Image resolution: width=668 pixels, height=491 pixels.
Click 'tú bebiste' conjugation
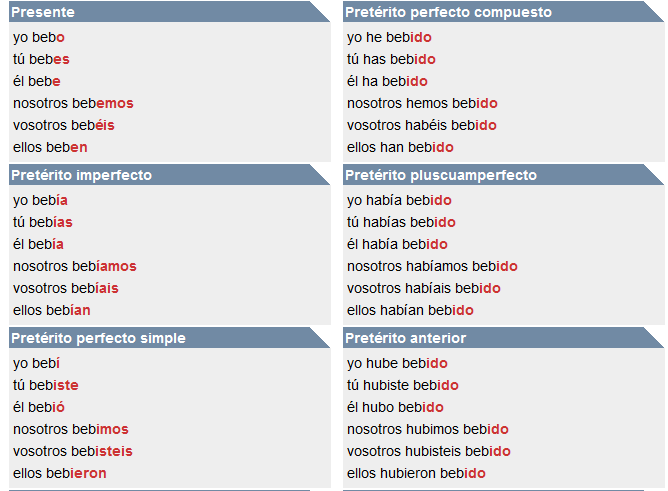46,385
